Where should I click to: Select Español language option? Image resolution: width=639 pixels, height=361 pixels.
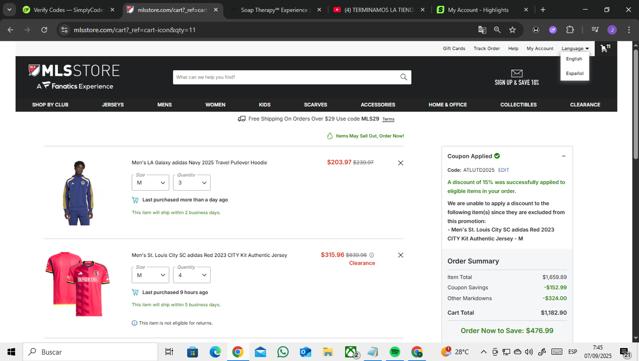(x=575, y=73)
